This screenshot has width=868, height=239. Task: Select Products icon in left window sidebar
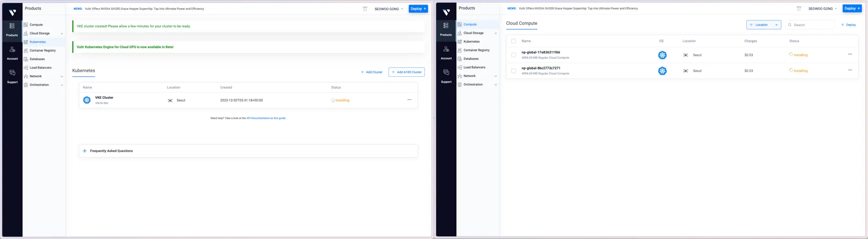(x=12, y=26)
